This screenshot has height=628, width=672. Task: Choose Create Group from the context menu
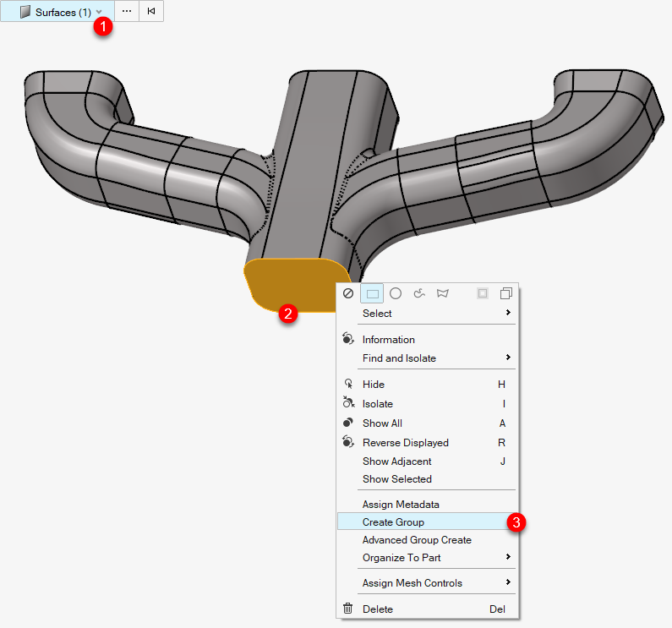(x=393, y=522)
